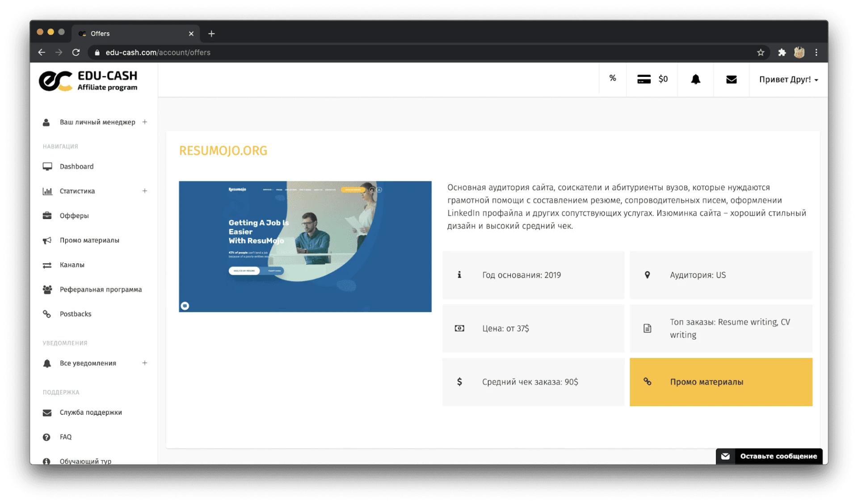Click the Dashboard monitor icon
This screenshot has width=858, height=504.
[47, 167]
